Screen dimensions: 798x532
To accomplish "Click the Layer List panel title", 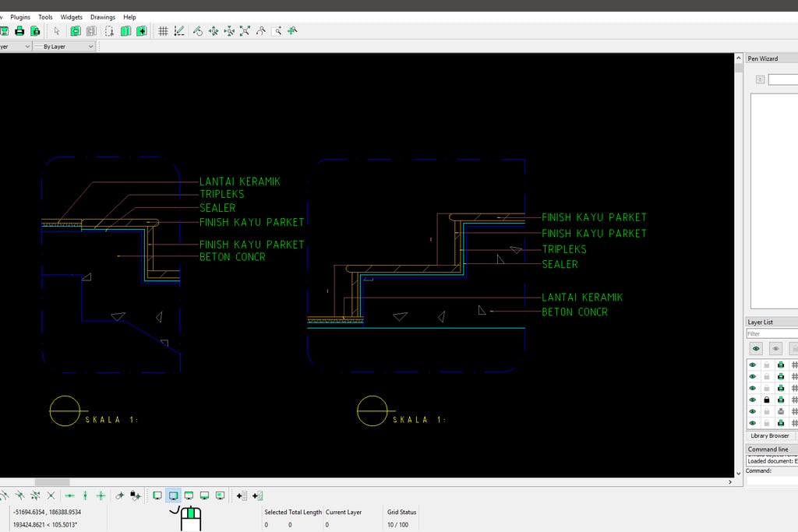I will click(x=761, y=322).
